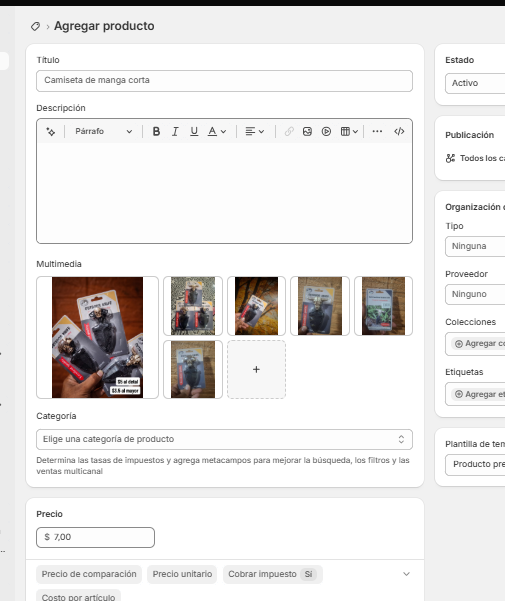Open the Párrafo text style dropdown
This screenshot has height=601, width=505.
point(103,131)
